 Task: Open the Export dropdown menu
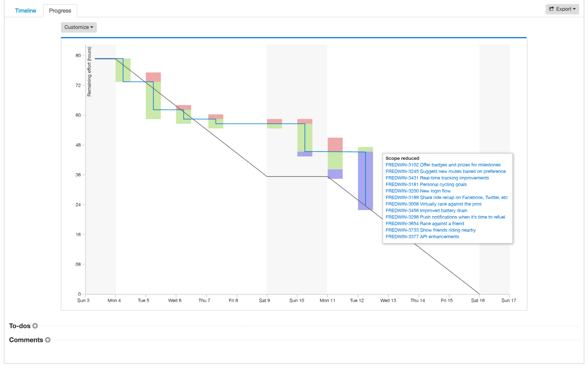(x=562, y=9)
